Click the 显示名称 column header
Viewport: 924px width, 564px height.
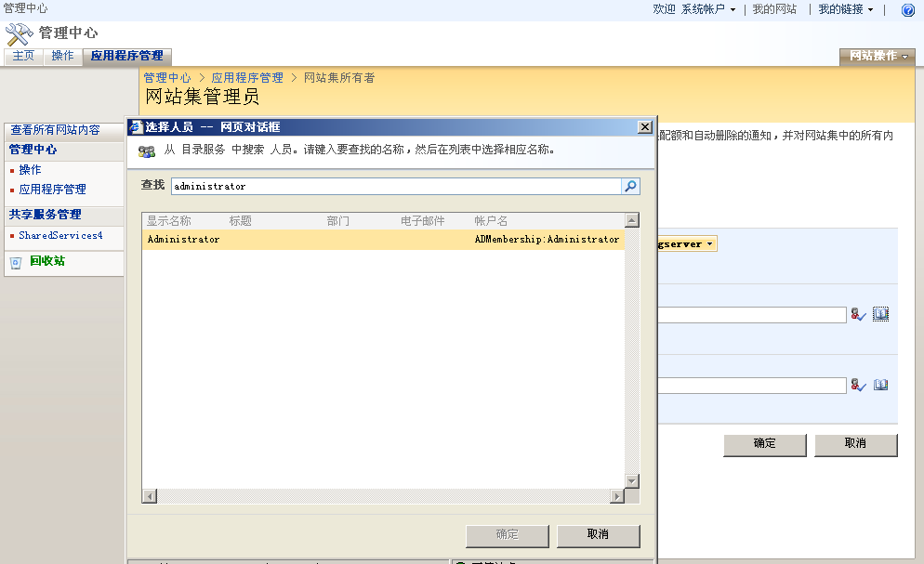[169, 221]
